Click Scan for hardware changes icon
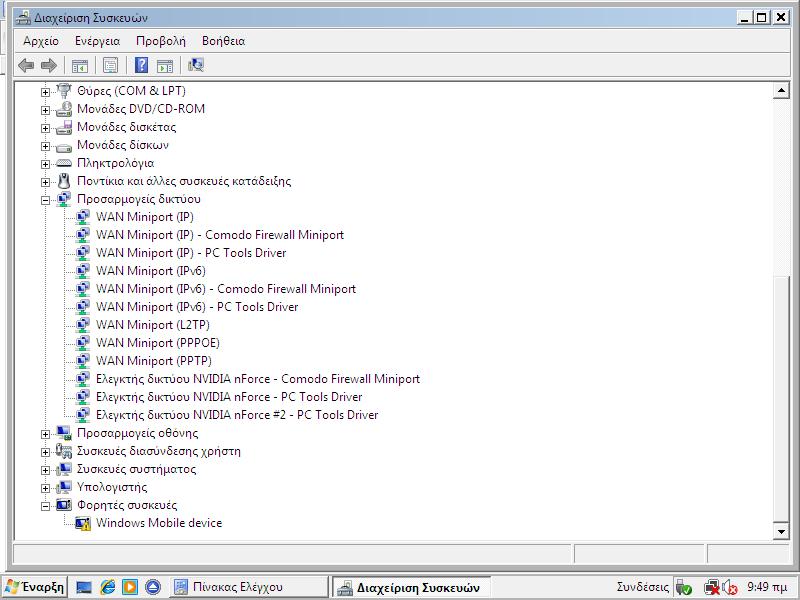This screenshot has height=600, width=800. pos(195,65)
